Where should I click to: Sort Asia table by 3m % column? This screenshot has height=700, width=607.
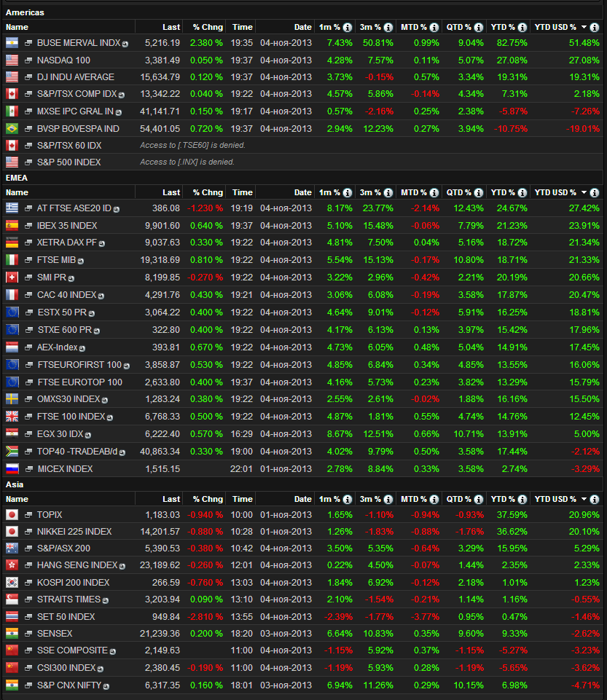[x=370, y=499]
